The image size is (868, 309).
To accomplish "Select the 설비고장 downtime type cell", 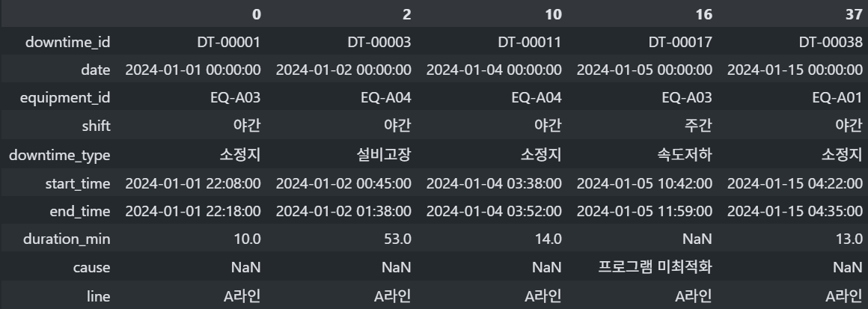I will (385, 155).
